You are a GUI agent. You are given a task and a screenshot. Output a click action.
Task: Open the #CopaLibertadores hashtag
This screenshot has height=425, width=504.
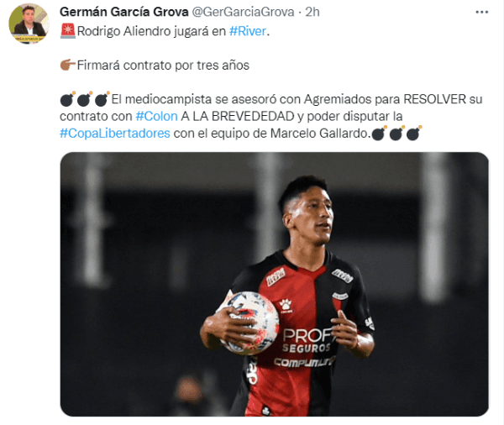coord(115,133)
